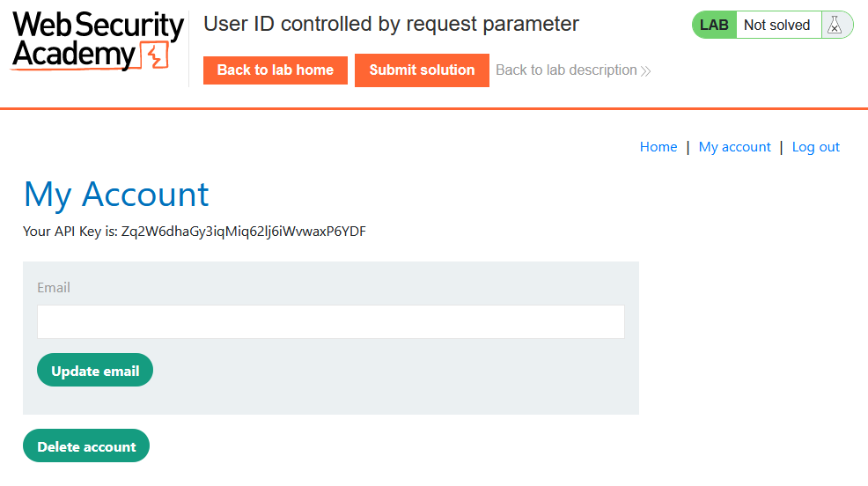Click the flask icon in lab status
The height and width of the screenshot is (486, 868).
[835, 26]
